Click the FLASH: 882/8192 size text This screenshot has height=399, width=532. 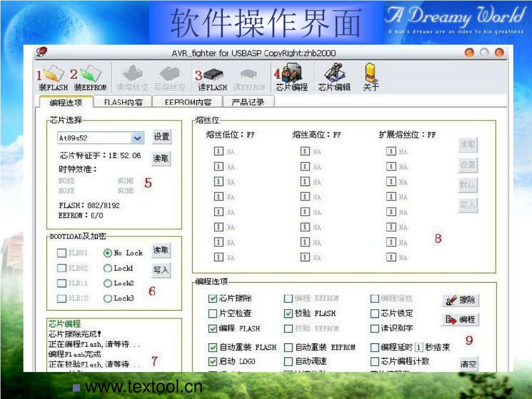(89, 205)
